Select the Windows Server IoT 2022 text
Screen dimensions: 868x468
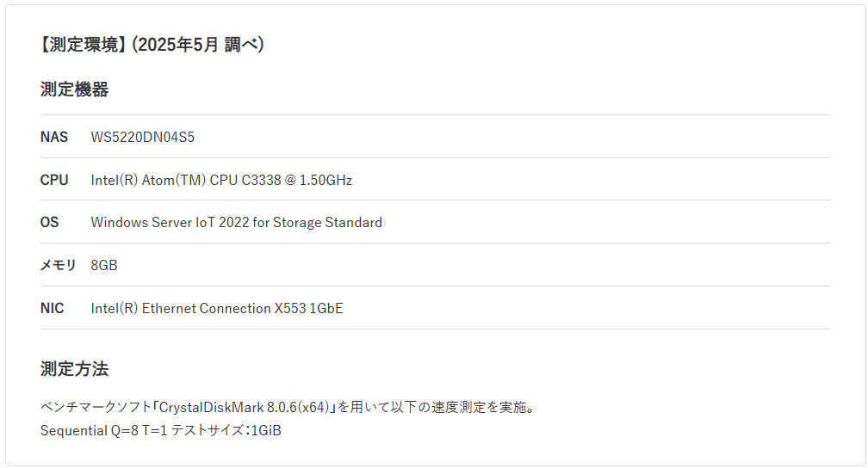(170, 222)
